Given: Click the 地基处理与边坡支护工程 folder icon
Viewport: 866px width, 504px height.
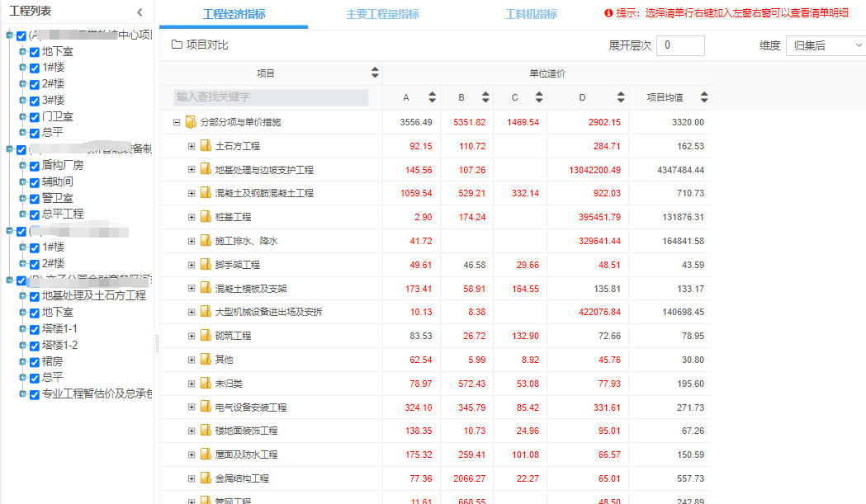Looking at the screenshot, I should click(206, 169).
